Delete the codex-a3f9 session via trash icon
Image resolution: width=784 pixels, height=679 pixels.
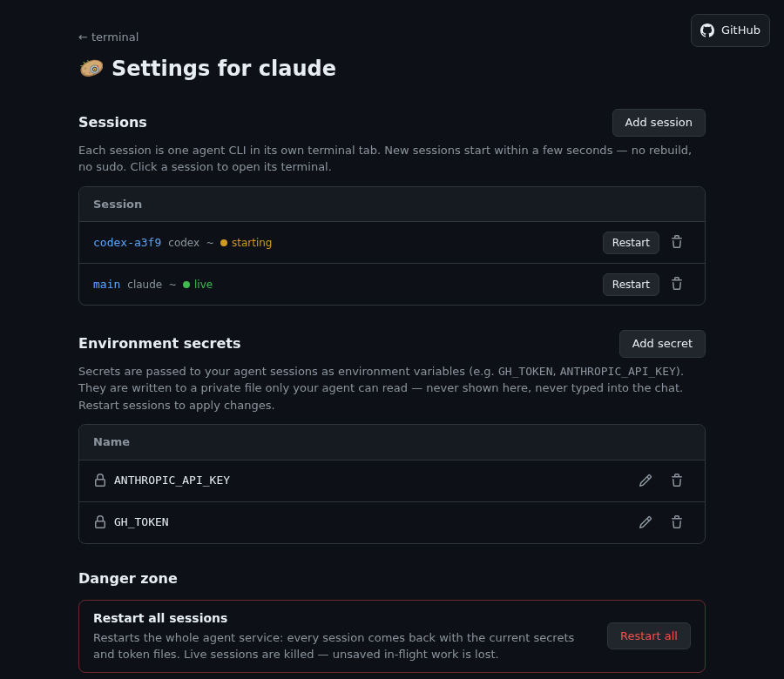pos(677,242)
